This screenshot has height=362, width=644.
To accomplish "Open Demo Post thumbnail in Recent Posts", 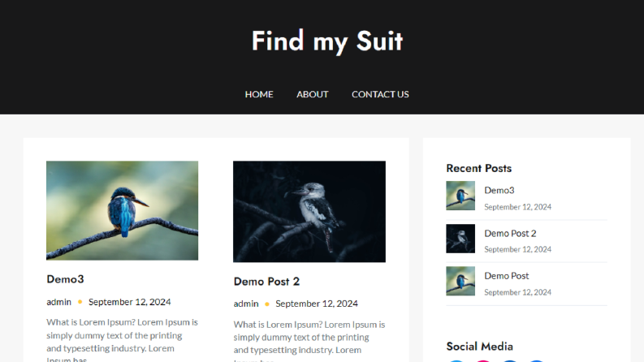I will pos(460,281).
